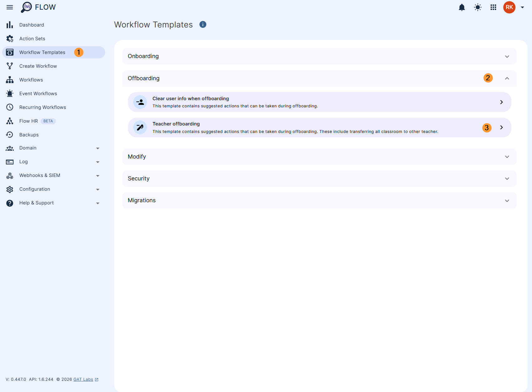Click the BETA badge next to Flow HR
This screenshot has width=532, height=392.
[48, 121]
